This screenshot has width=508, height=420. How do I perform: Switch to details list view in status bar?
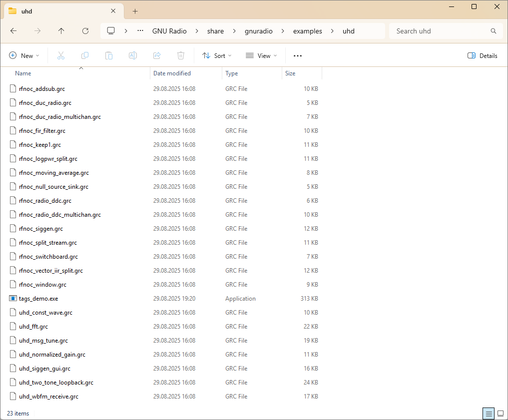pos(489,414)
